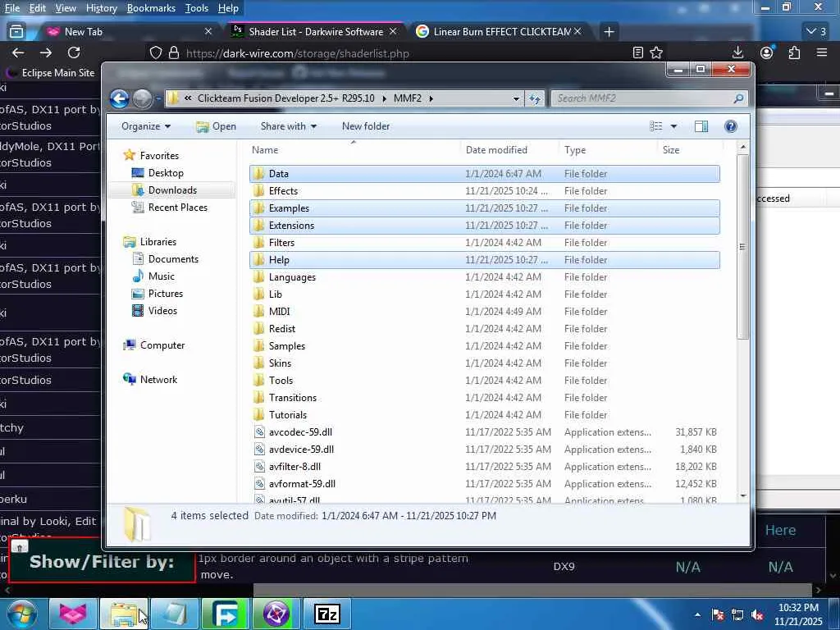Open Eclipse Main Site bookmark
This screenshot has height=630, width=840.
50,72
